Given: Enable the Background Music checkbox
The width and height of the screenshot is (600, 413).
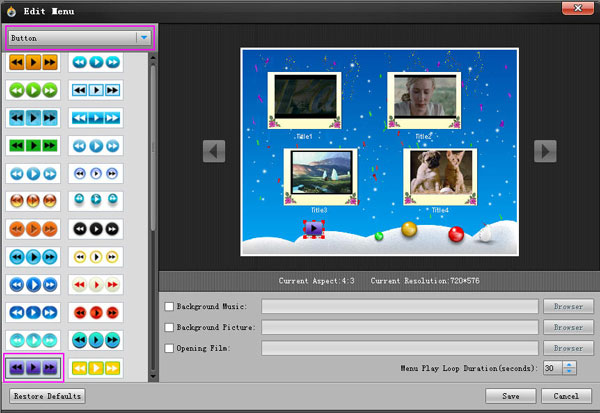Looking at the screenshot, I should click(x=169, y=306).
